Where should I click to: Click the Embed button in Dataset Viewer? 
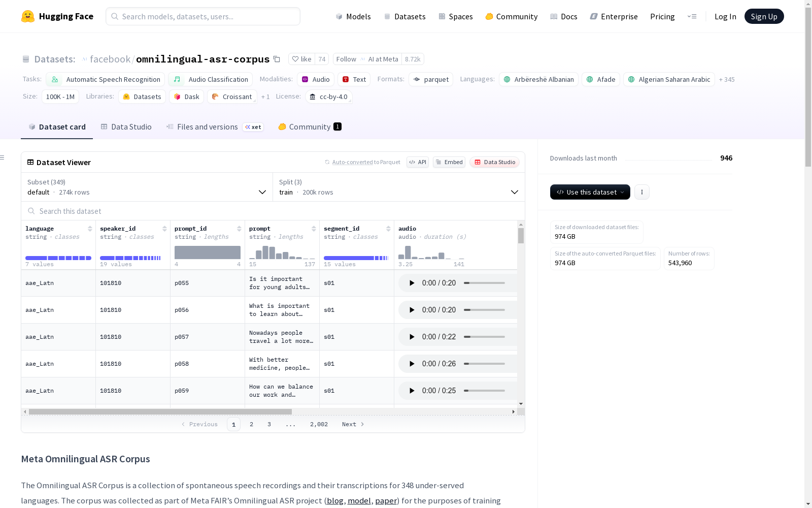[449, 162]
